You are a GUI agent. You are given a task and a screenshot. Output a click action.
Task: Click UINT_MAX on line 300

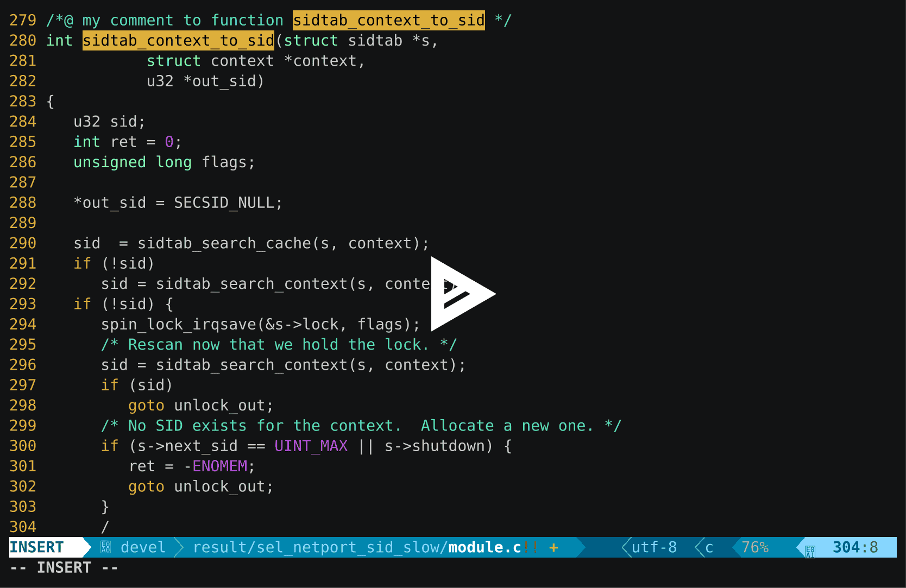tap(311, 446)
